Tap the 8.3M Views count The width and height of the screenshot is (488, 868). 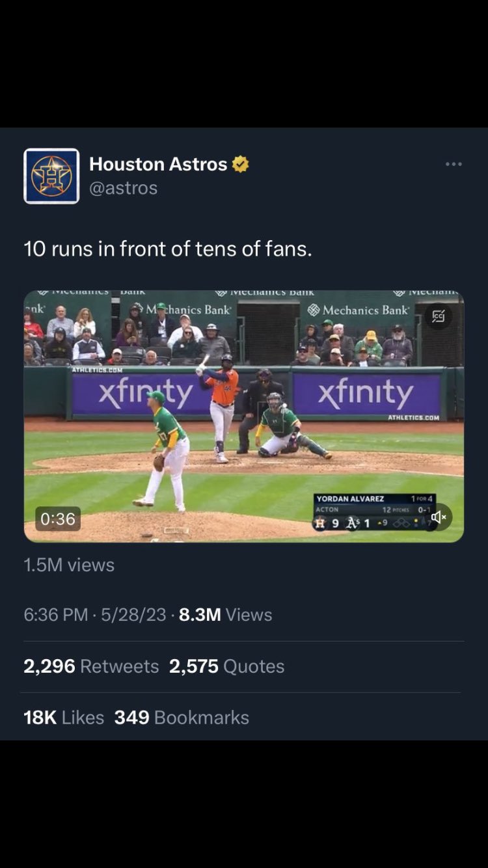click(x=225, y=615)
